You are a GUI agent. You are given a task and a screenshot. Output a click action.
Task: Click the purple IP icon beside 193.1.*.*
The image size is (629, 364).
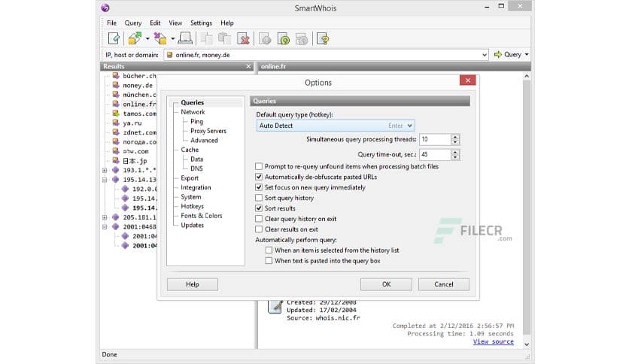[116, 170]
